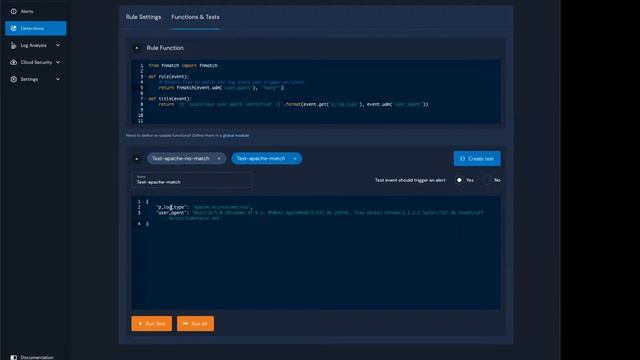
Task: Open Alerts in the sidebar
Action: click(x=27, y=11)
